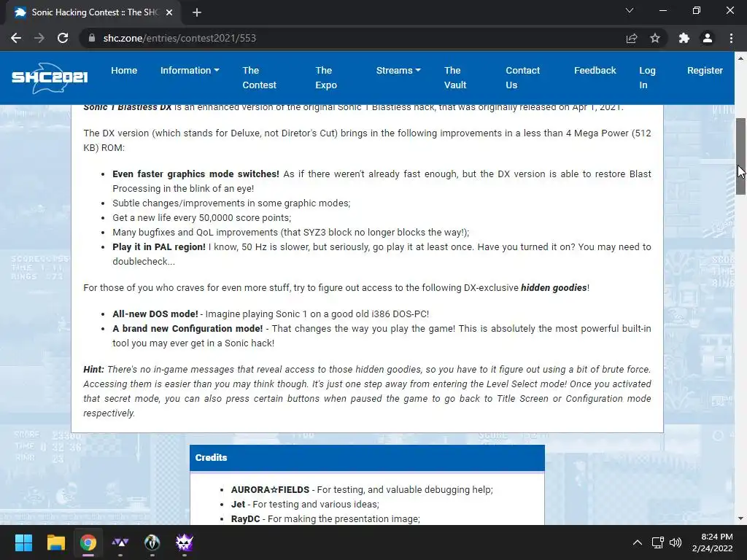The width and height of the screenshot is (747, 560).
Task: Click the RayDC credit name
Action: click(x=245, y=519)
